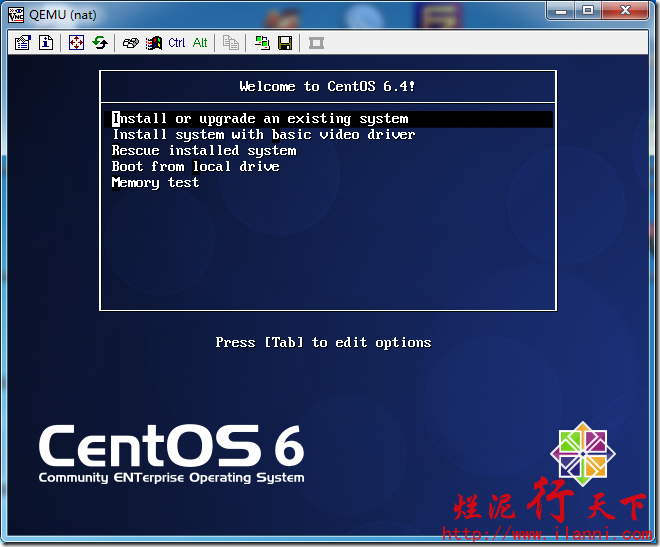Start a new connection with two-computers icon
Screen dimensions: 660x547
[x=262, y=43]
